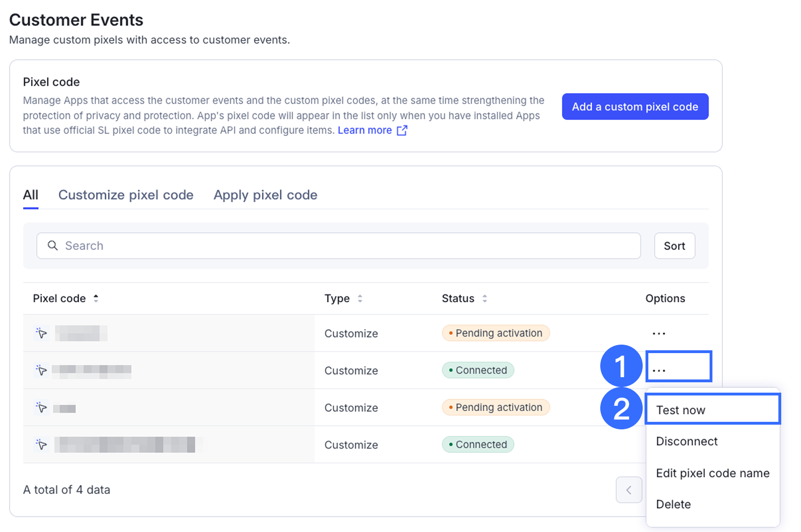Click the pixel icon in fourth table row
This screenshot has width=801, height=532.
[x=41, y=444]
